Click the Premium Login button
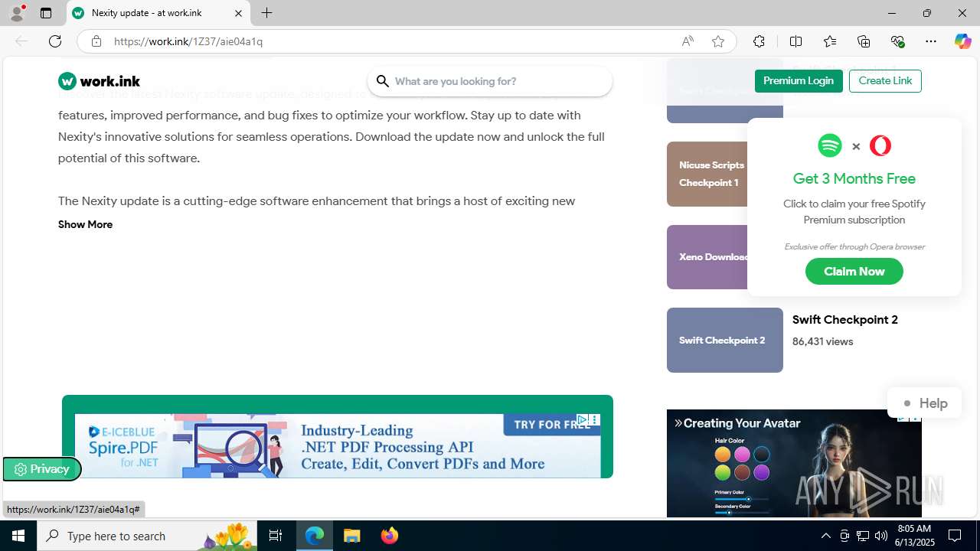Image resolution: width=980 pixels, height=551 pixels. tap(799, 81)
